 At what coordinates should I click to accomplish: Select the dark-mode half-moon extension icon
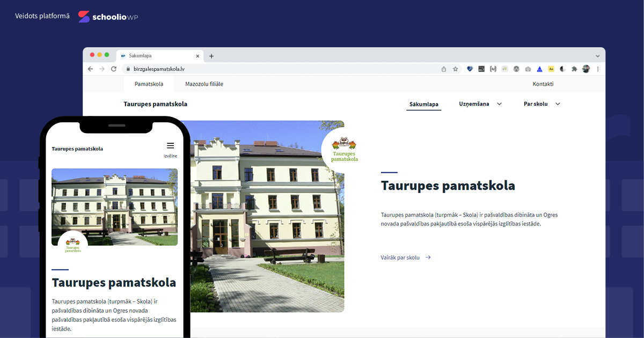point(562,69)
